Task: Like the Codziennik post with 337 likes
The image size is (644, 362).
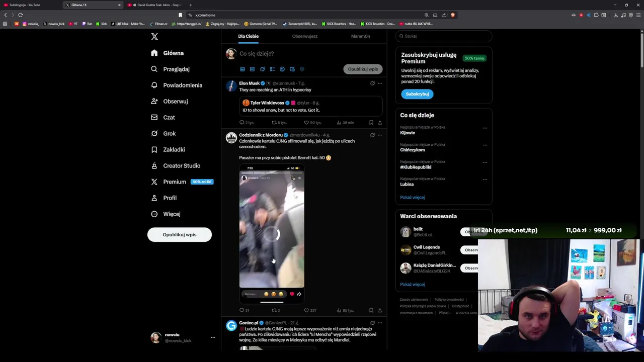Action: tap(310, 310)
